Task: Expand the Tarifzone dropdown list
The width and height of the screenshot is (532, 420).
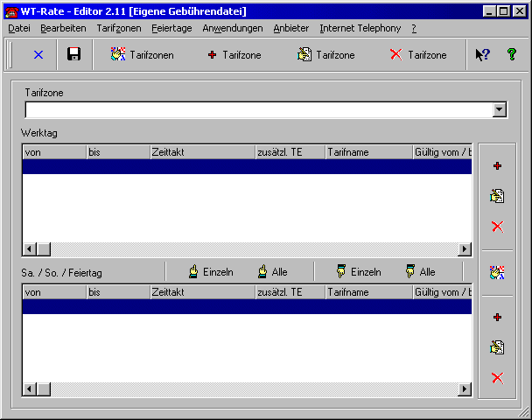Action: (x=500, y=109)
